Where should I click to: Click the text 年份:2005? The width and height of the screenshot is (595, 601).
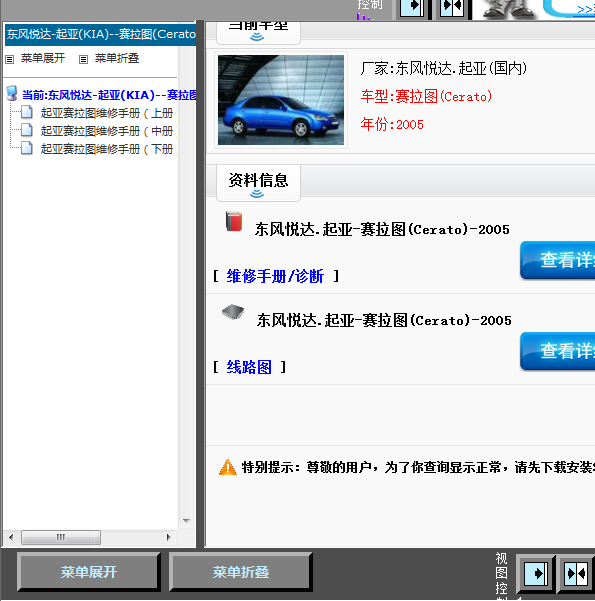pyautogui.click(x=392, y=124)
